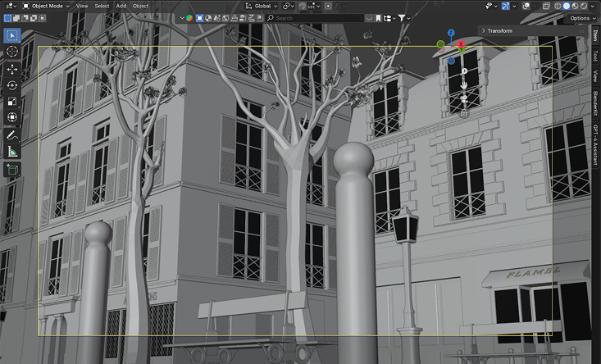
Task: Switch to the Item sidebar tab
Action: (595, 35)
